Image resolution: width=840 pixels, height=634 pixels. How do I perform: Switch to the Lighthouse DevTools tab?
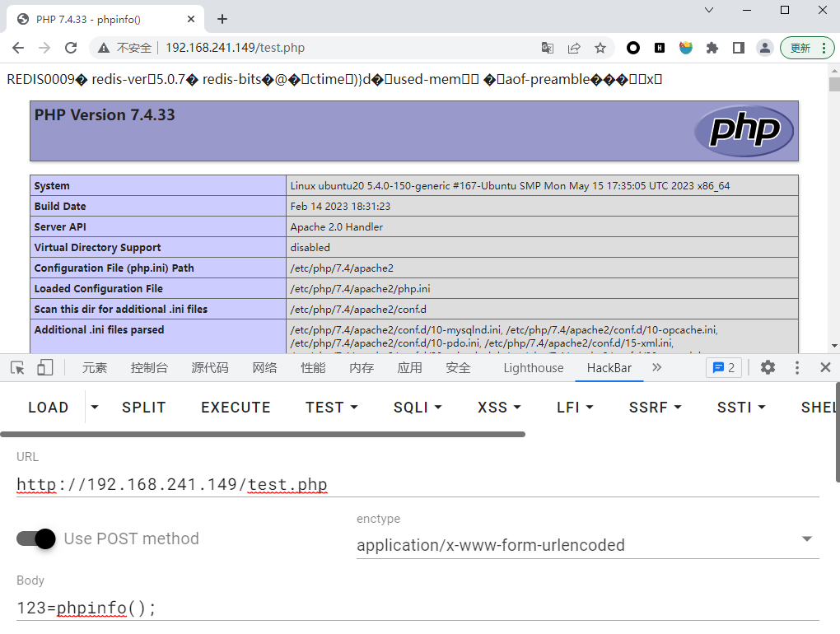[534, 368]
